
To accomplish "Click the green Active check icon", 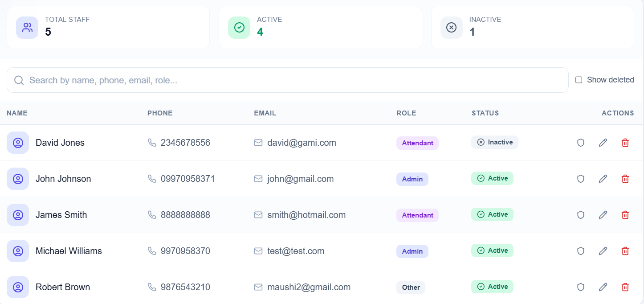I will coord(239,27).
